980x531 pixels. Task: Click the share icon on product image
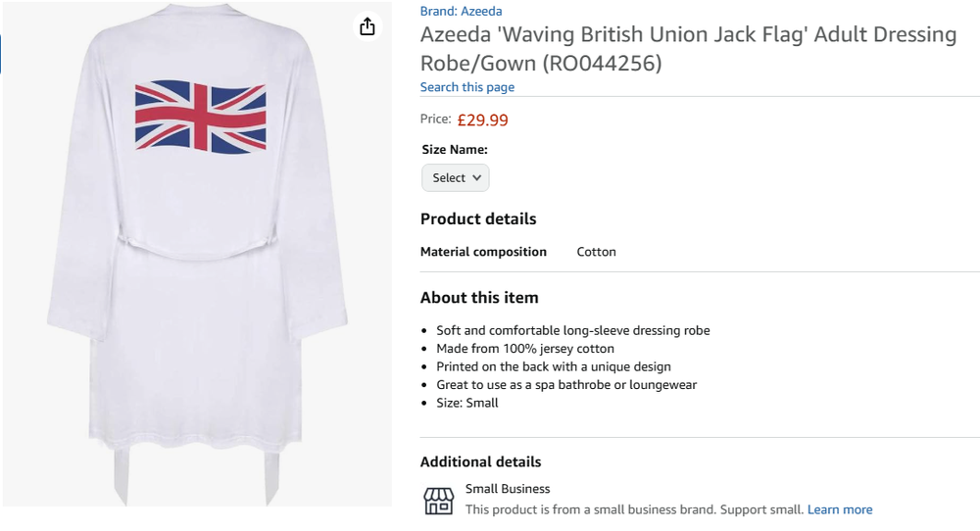pos(367,26)
